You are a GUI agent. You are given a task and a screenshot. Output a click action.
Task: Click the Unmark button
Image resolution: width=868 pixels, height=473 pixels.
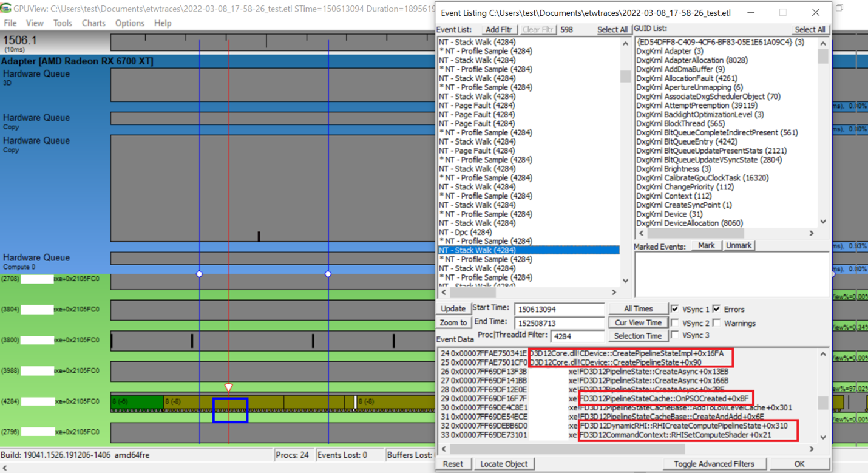[739, 245]
